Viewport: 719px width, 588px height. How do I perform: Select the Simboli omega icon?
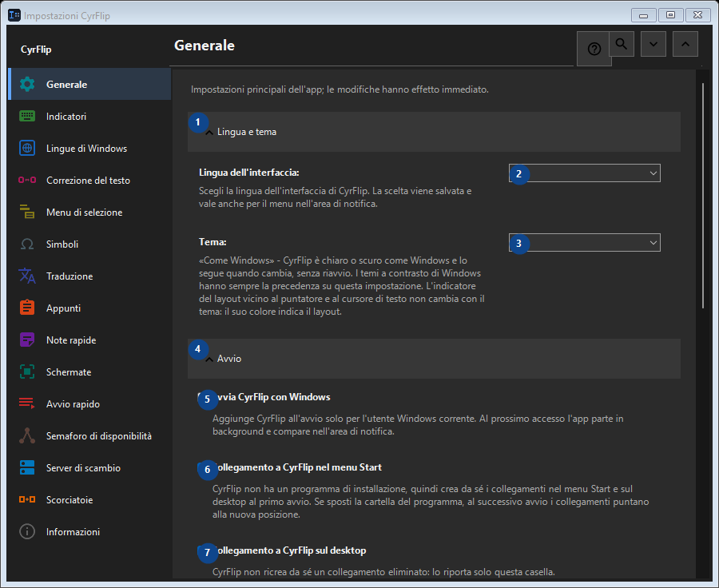click(27, 244)
